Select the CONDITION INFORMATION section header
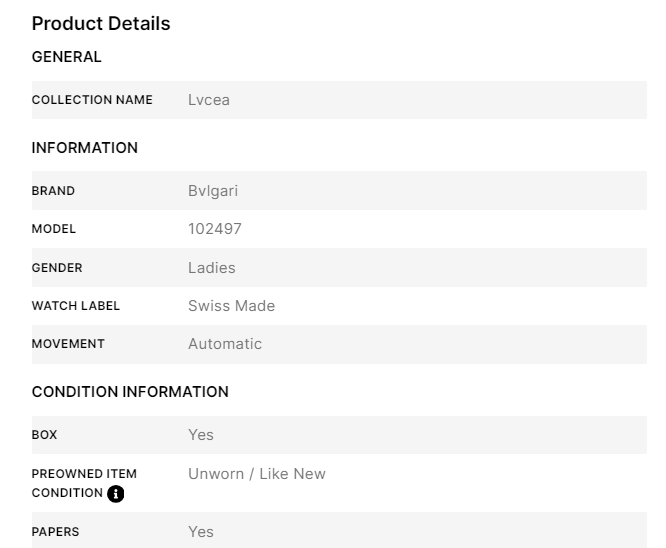Screen dimensions: 666x548 pos(130,392)
